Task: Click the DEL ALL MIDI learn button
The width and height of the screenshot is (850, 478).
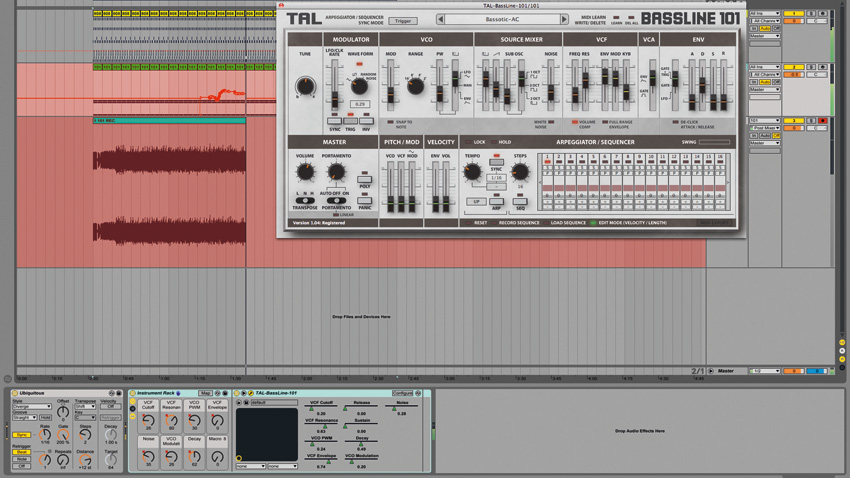Action: coord(631,18)
